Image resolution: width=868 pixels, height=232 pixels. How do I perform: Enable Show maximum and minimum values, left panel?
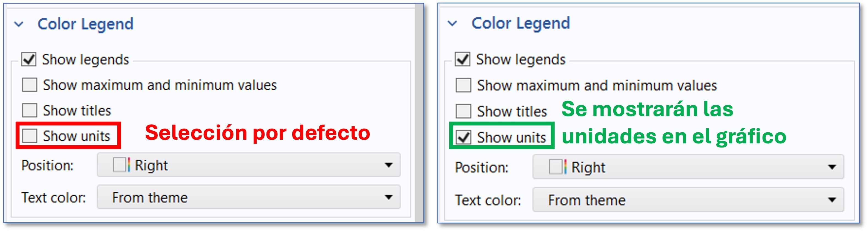point(30,85)
